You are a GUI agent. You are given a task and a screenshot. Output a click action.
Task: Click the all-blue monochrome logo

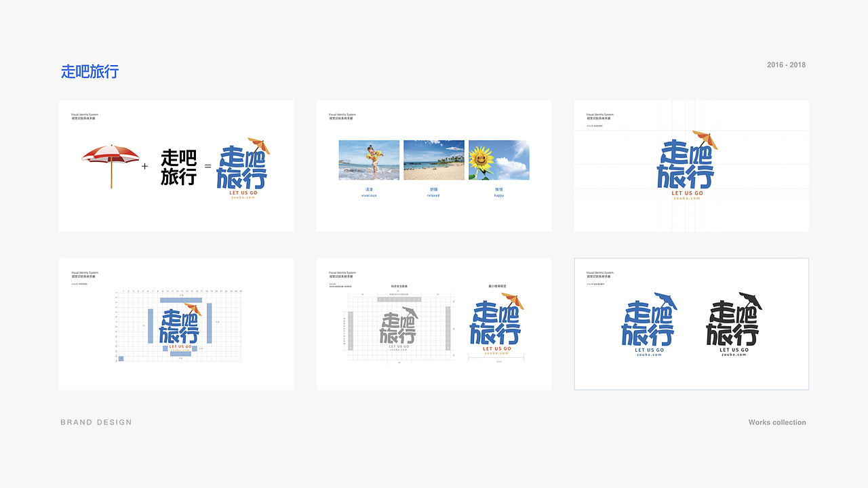coord(649,324)
